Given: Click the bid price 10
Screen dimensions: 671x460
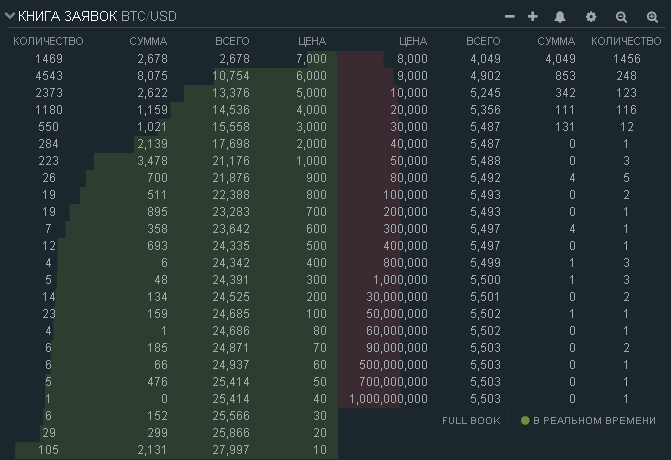Looking at the screenshot, I should pyautogui.click(x=320, y=450).
